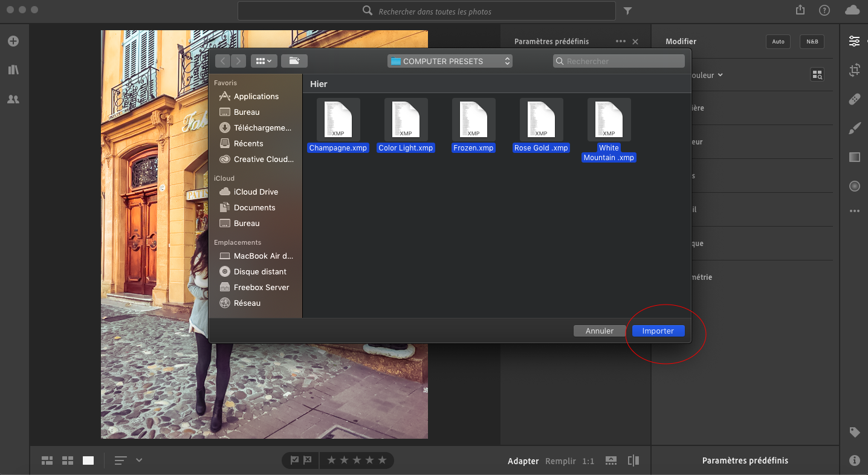Screen dimensions: 868x475
Task: Select the Crop and rotate tool icon
Action: click(x=854, y=70)
